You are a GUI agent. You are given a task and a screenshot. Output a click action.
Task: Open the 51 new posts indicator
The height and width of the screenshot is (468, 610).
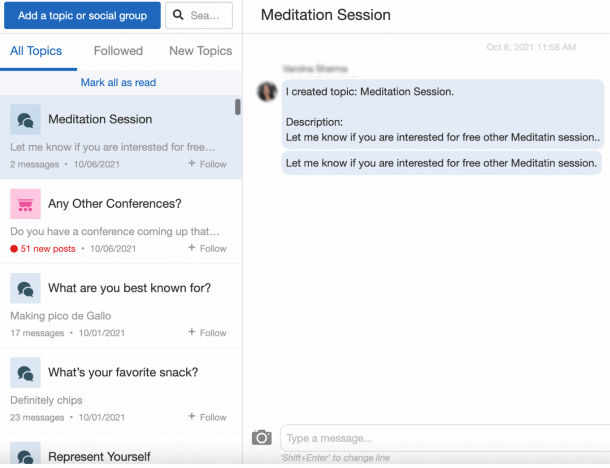43,248
